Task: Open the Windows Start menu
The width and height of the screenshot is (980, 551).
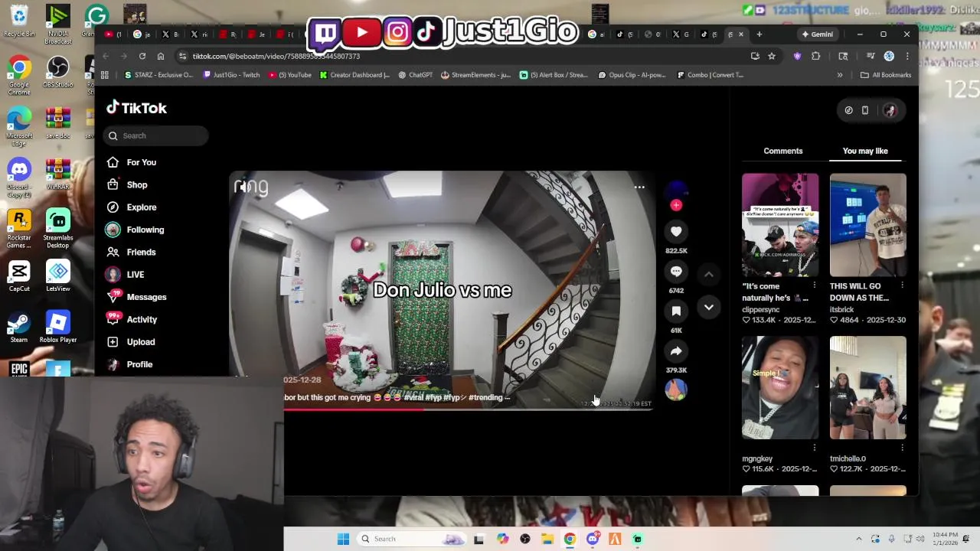Action: point(343,539)
